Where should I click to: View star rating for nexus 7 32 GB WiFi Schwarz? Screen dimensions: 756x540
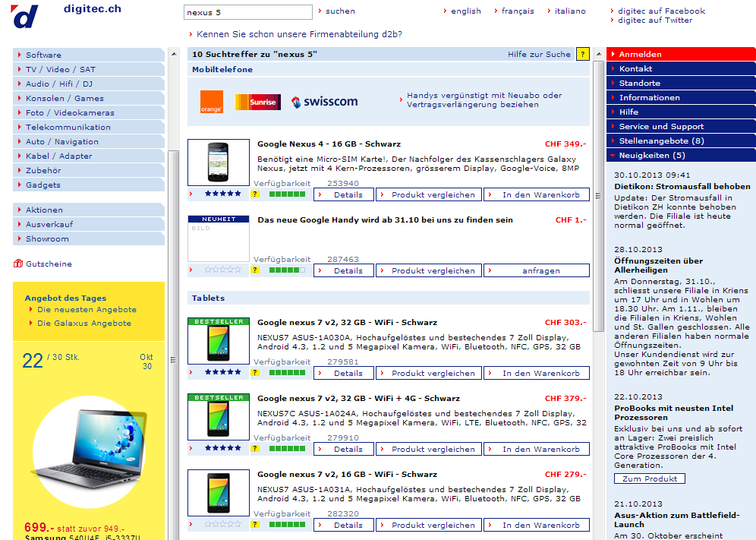click(222, 372)
